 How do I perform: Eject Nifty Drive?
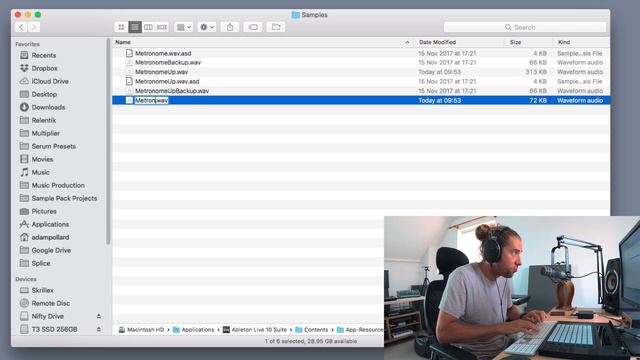98,316
